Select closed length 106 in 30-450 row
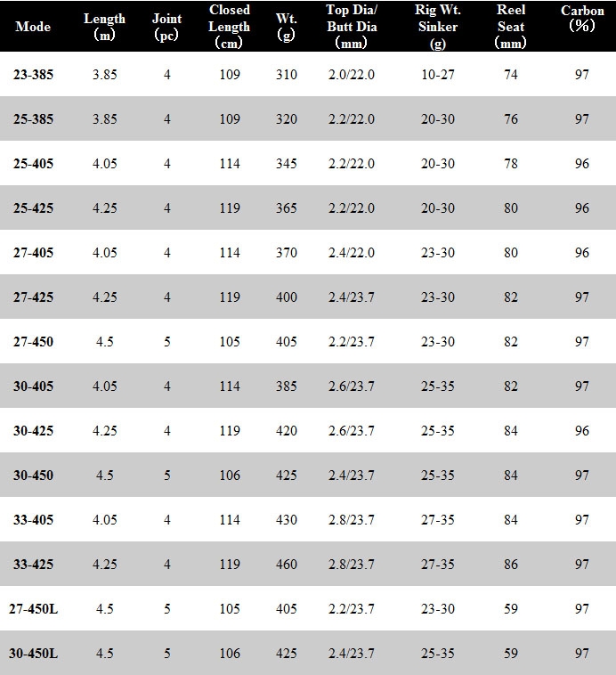616x675 pixels. point(230,476)
